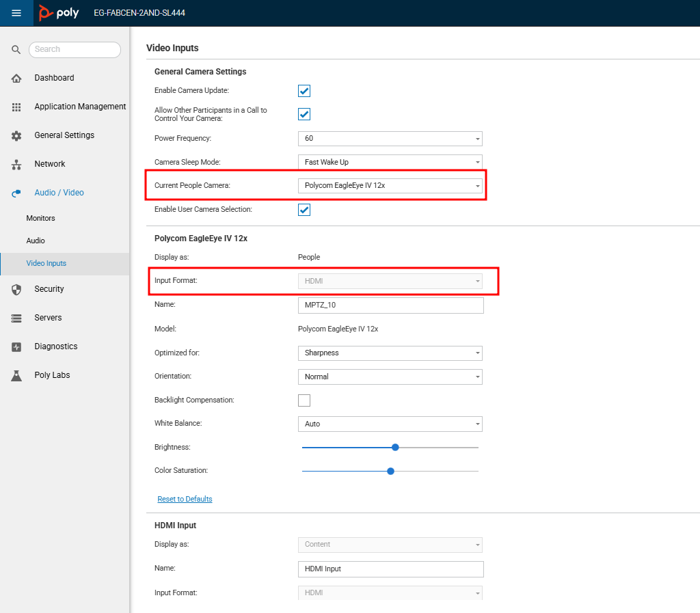Select the Servers navigation item

(x=49, y=318)
